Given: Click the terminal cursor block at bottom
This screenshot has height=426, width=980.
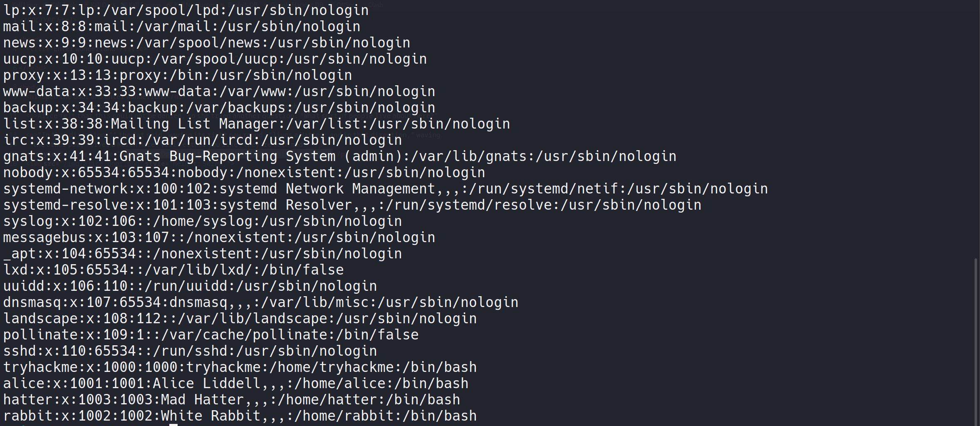Looking at the screenshot, I should (173, 424).
